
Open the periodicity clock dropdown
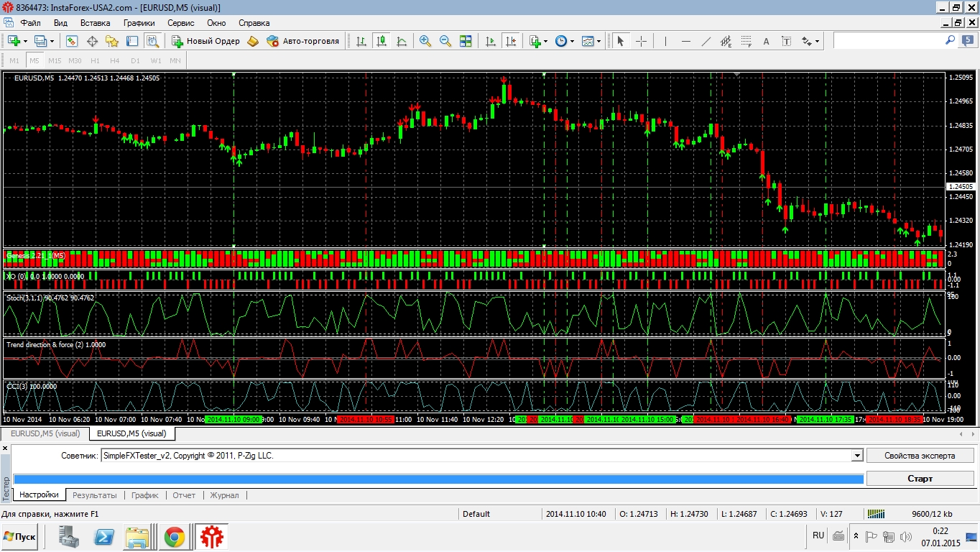point(572,41)
